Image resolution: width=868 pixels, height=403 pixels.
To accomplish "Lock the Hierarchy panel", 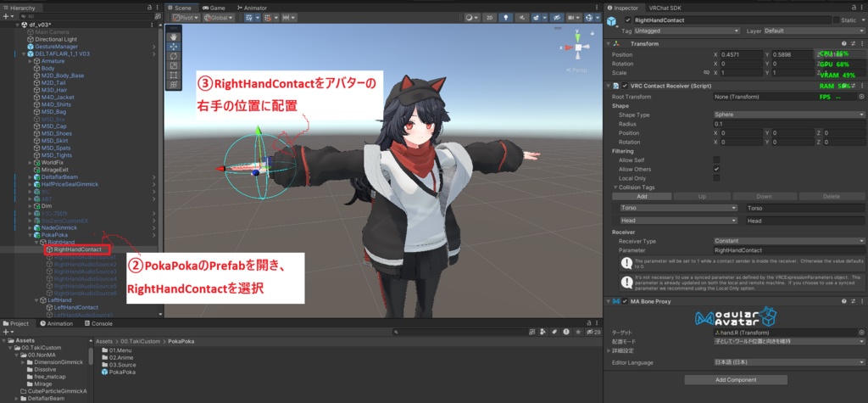I will coord(149,8).
